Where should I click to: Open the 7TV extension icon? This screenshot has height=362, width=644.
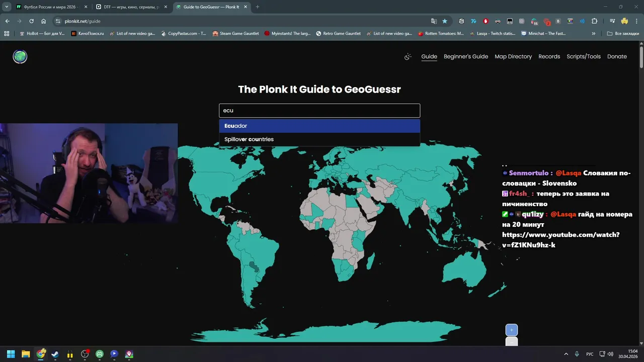click(473, 21)
